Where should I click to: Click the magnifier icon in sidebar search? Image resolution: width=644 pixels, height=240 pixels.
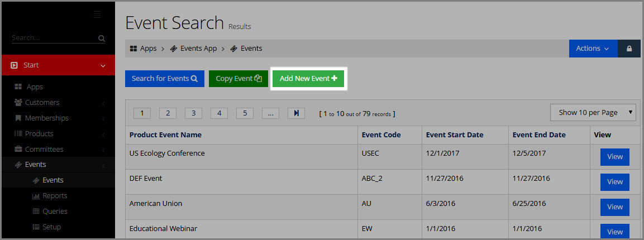coord(102,39)
